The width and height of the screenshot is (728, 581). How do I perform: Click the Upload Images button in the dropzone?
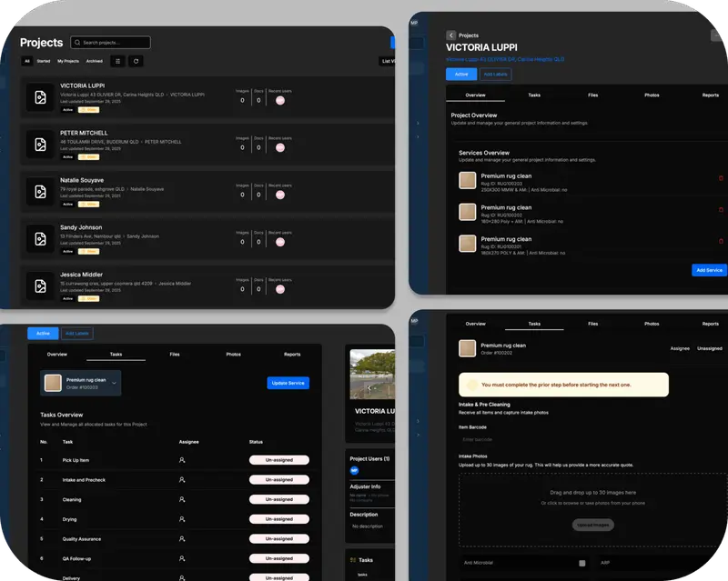coord(595,524)
